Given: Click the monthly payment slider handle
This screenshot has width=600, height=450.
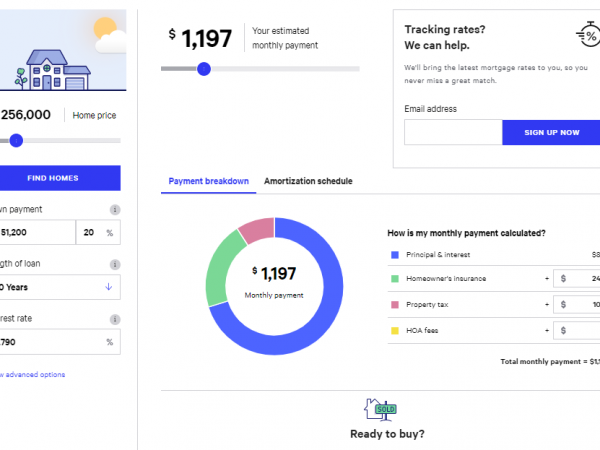Looking at the screenshot, I should tap(204, 69).
